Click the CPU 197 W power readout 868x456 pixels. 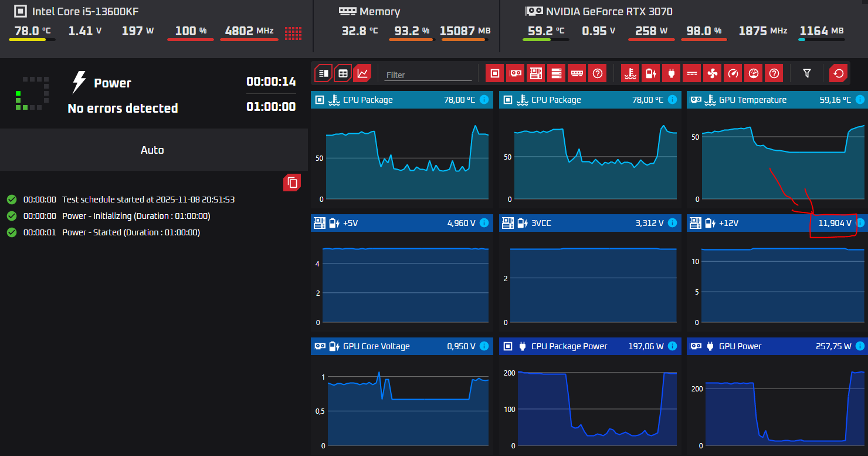pyautogui.click(x=138, y=31)
